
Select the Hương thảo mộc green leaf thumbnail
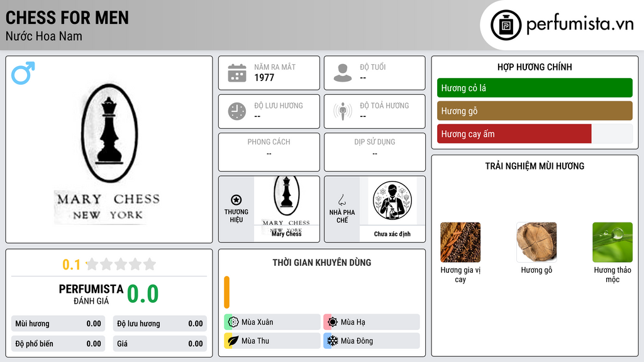point(613,242)
